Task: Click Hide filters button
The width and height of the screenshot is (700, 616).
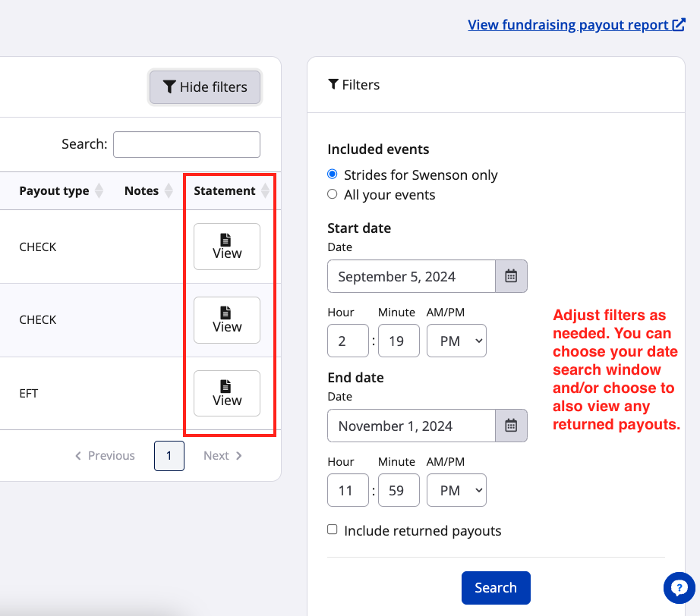Action: pos(205,87)
